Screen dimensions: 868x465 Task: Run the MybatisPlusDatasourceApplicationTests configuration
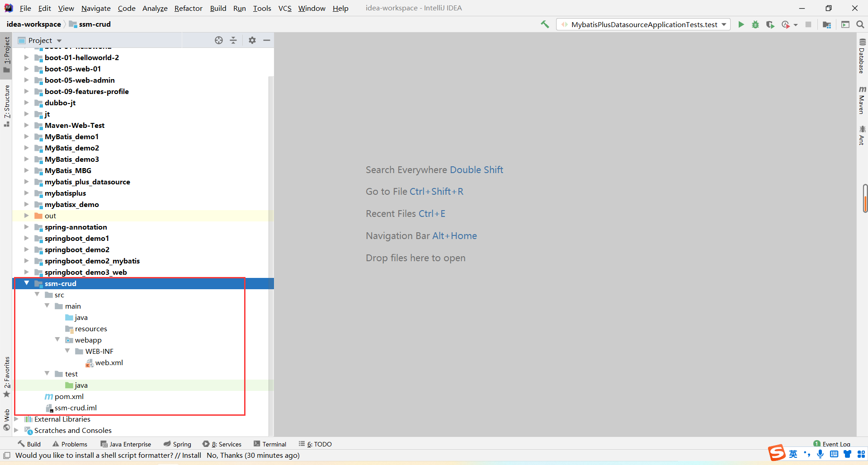click(741, 24)
